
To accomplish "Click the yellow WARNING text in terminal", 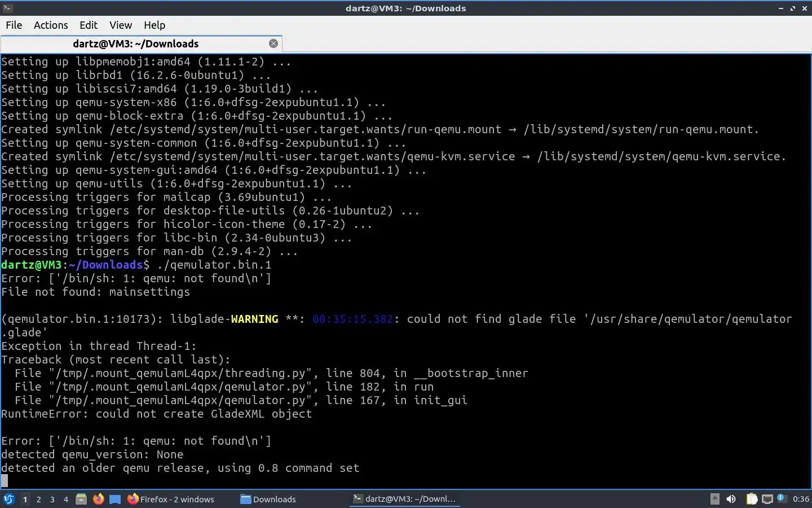I will [254, 319].
